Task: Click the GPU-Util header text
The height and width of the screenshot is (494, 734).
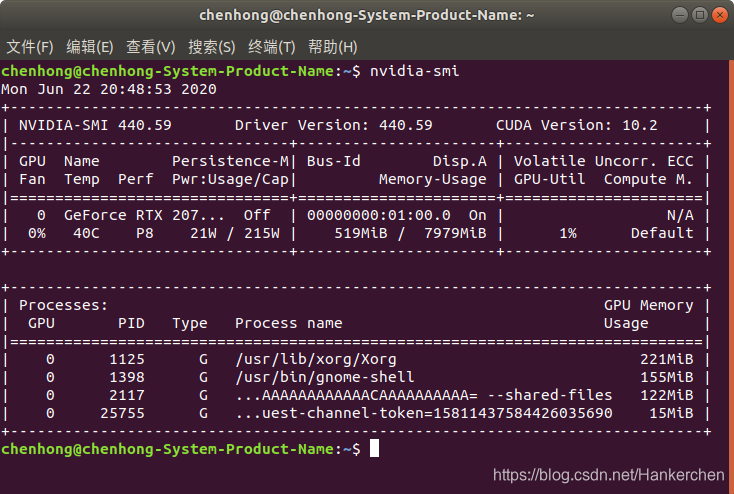Action: [x=550, y=179]
